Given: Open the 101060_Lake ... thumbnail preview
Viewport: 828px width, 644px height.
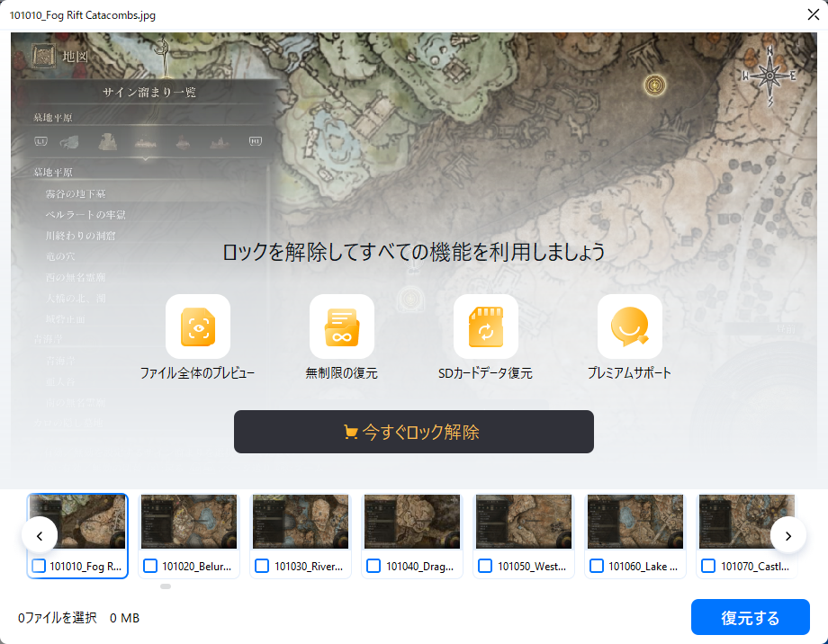Looking at the screenshot, I should point(635,522).
